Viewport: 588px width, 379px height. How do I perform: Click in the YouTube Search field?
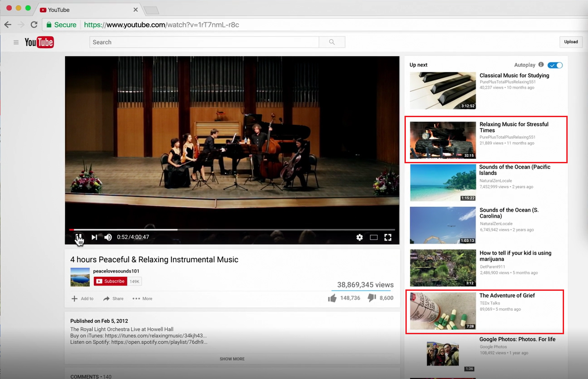204,42
